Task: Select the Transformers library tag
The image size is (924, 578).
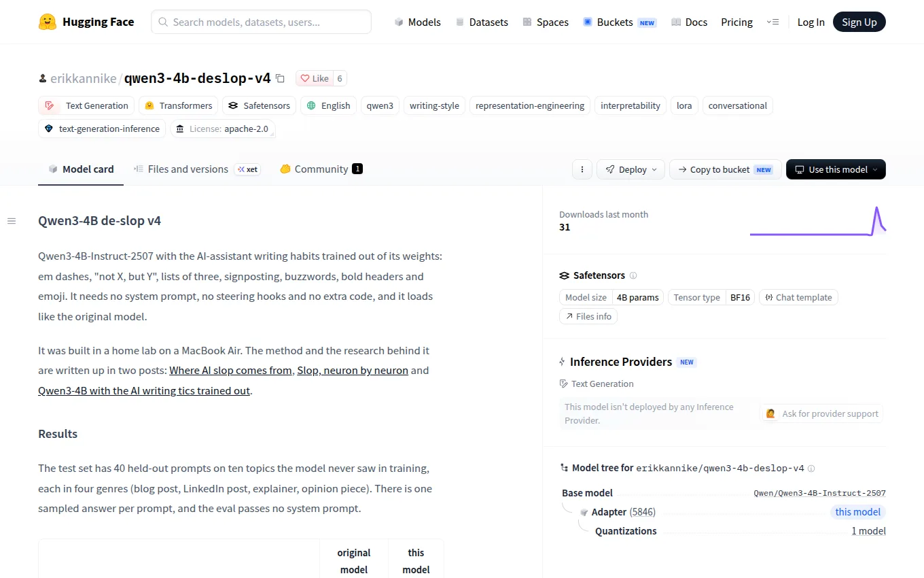Action: click(x=178, y=105)
